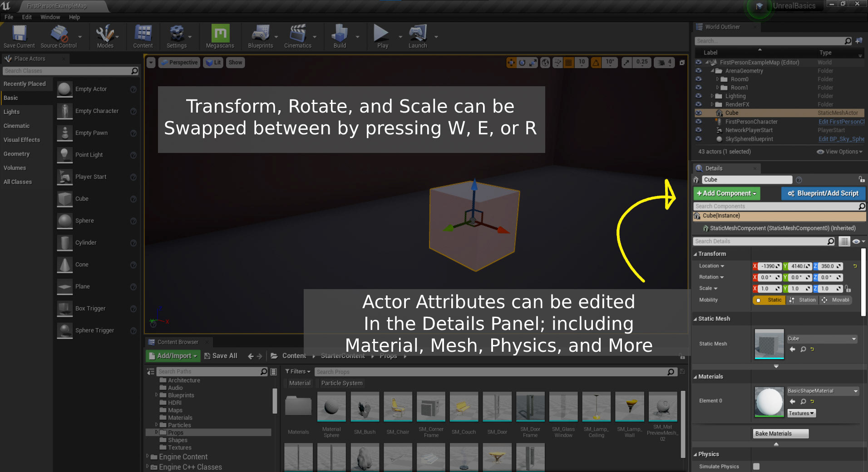Viewport: 868px width, 472px height.
Task: Open the BasicShapeMaterial dropdown
Action: pyautogui.click(x=823, y=391)
